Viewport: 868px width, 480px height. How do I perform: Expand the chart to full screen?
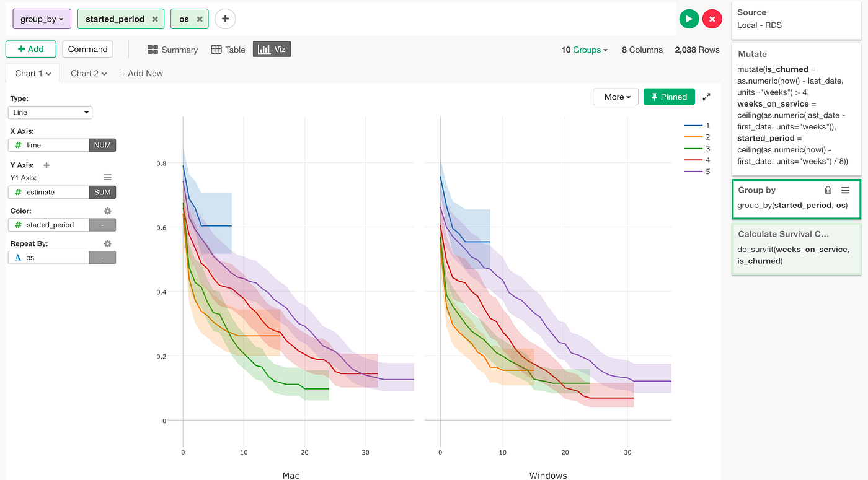click(x=706, y=97)
